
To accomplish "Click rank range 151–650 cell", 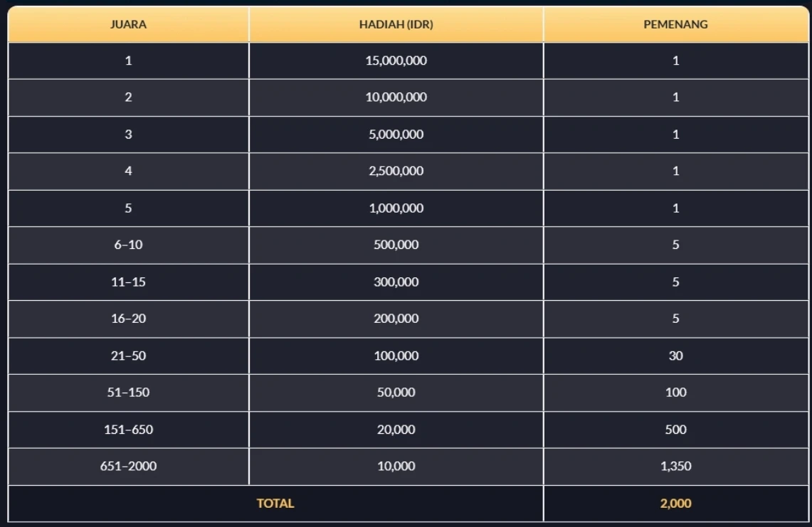I will [128, 430].
